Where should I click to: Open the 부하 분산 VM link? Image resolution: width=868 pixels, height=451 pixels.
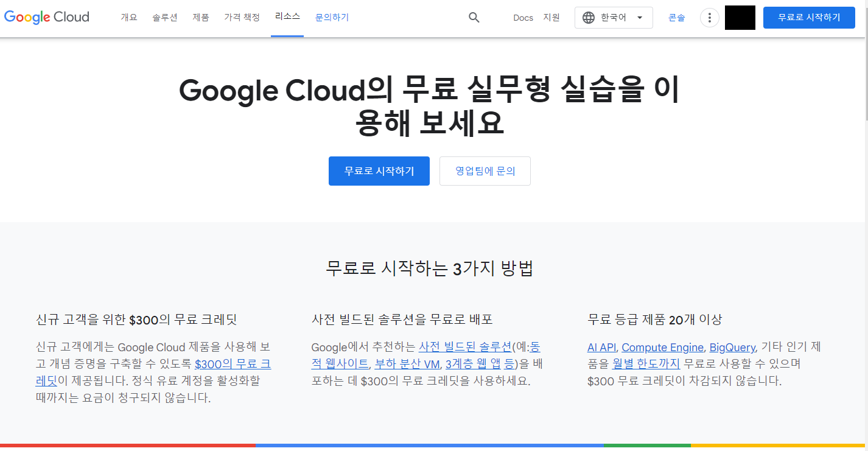[x=407, y=364]
